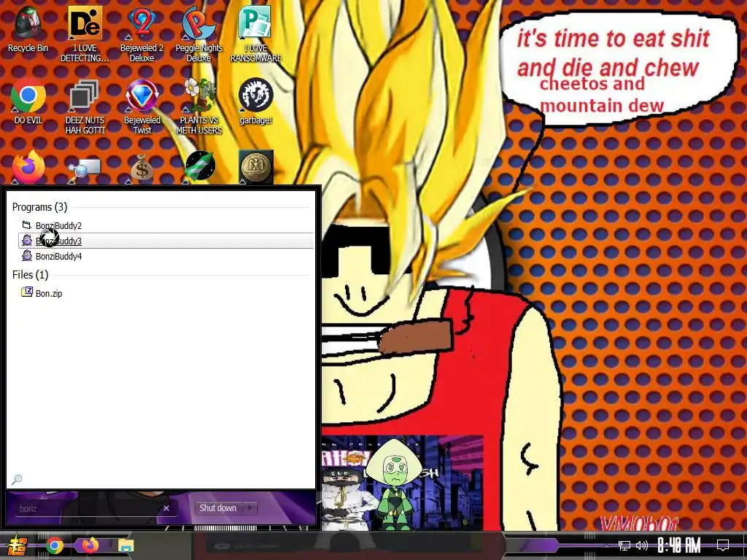Click the Files (1) results heading
This screenshot has height=560, width=747.
[30, 274]
